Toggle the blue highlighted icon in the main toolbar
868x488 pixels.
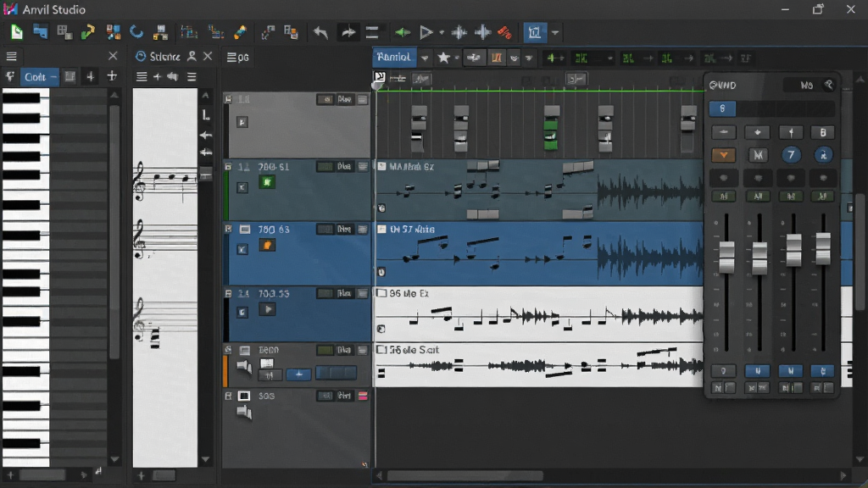pyautogui.click(x=535, y=33)
